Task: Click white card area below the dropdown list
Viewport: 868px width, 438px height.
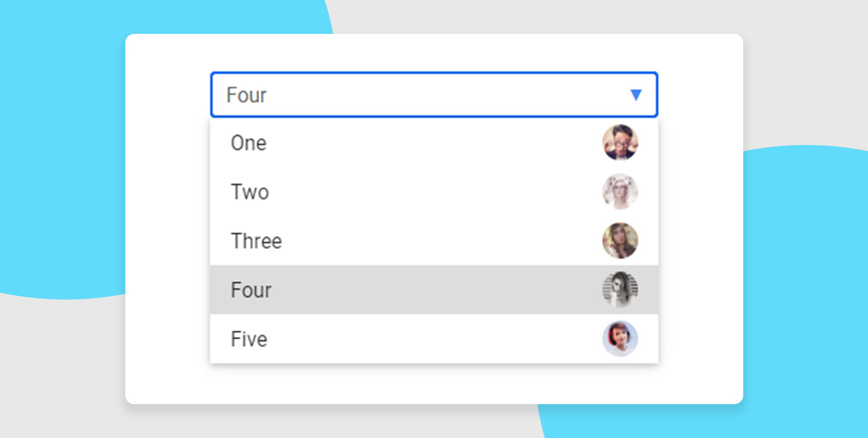Action: point(434,384)
